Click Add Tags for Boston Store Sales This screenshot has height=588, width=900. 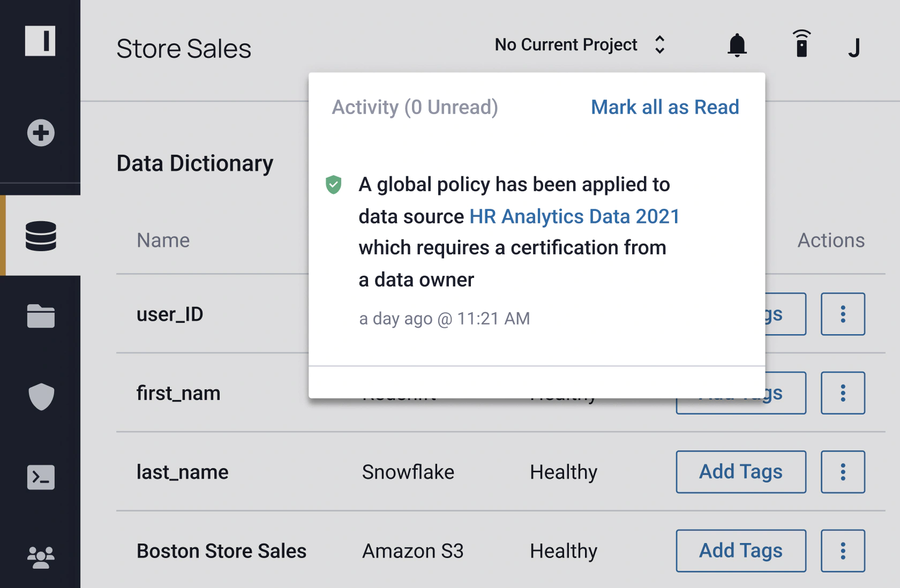(741, 551)
